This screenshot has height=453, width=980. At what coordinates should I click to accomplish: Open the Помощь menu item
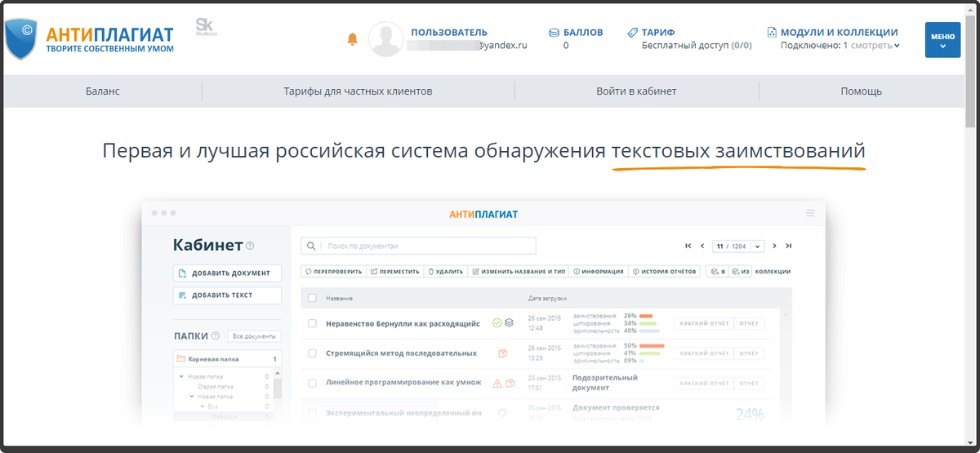tap(861, 91)
